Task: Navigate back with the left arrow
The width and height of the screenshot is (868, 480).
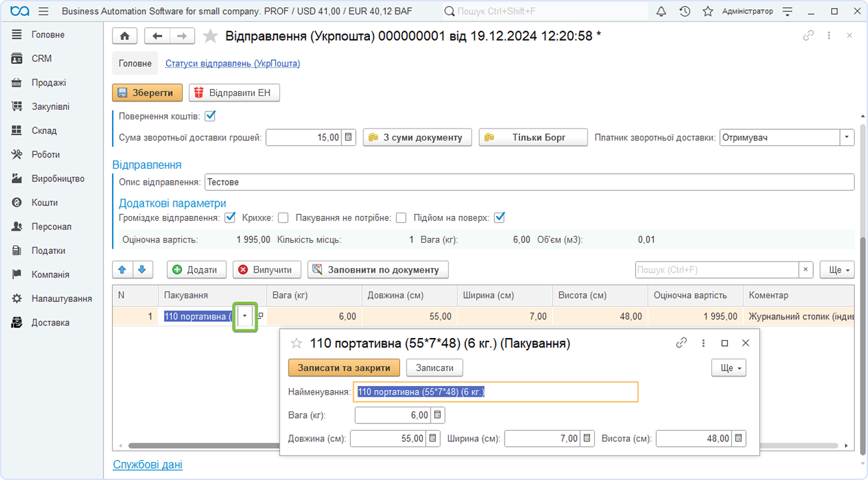Action: tap(157, 36)
